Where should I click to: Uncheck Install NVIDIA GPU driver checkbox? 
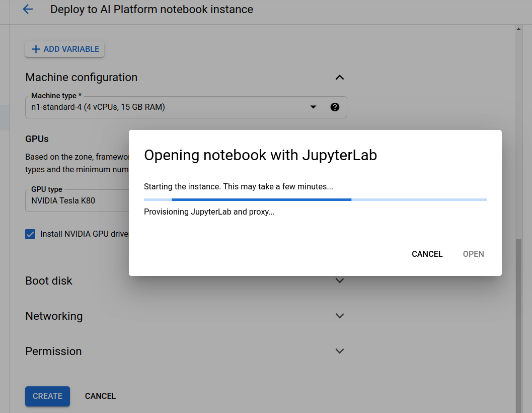click(31, 234)
